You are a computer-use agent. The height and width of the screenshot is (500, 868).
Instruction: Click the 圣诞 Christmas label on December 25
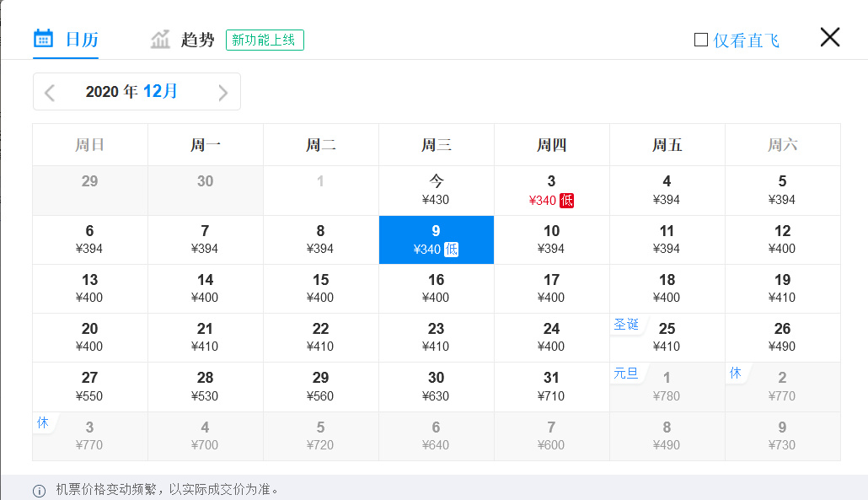tap(627, 324)
